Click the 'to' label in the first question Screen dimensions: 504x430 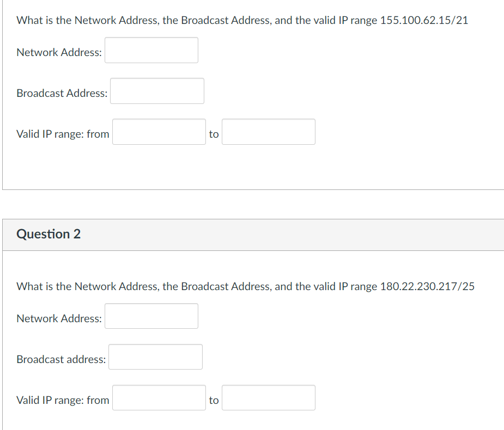(214, 134)
